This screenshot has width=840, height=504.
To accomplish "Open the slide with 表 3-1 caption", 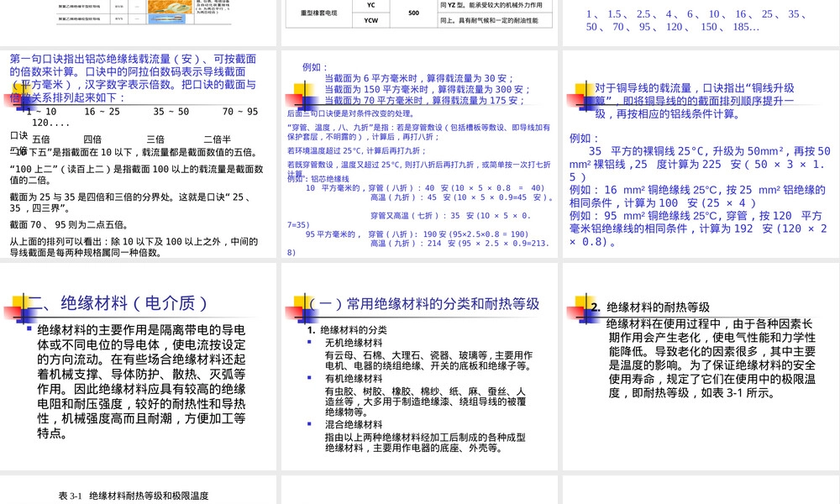I will point(139,490).
